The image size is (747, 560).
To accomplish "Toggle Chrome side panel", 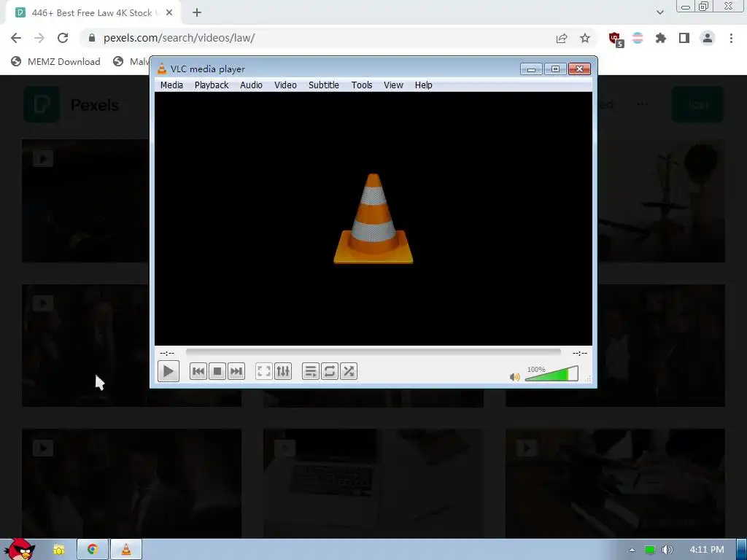I will [x=684, y=38].
